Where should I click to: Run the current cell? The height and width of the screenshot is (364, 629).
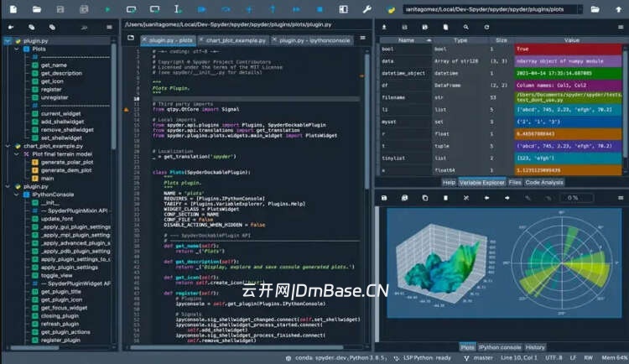point(131,9)
